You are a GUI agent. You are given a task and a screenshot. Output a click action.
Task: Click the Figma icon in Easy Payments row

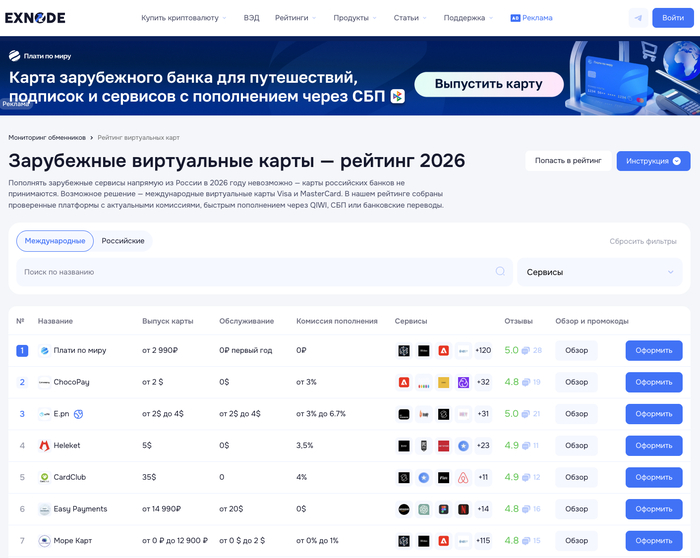click(443, 509)
